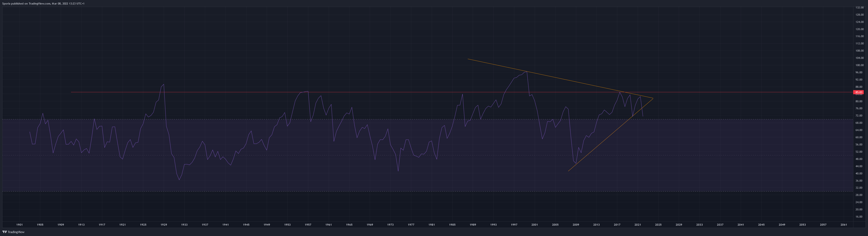Click the 1913 year label on time axis
This screenshot has height=236, width=868.
pos(81,224)
